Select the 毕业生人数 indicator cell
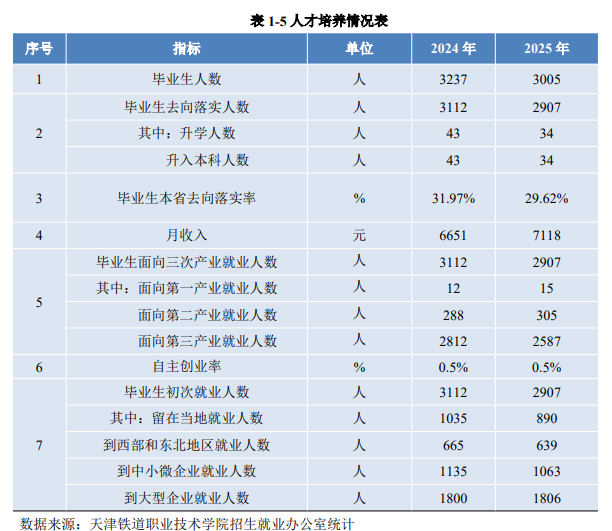The height and width of the screenshot is (531, 612). coord(187,79)
